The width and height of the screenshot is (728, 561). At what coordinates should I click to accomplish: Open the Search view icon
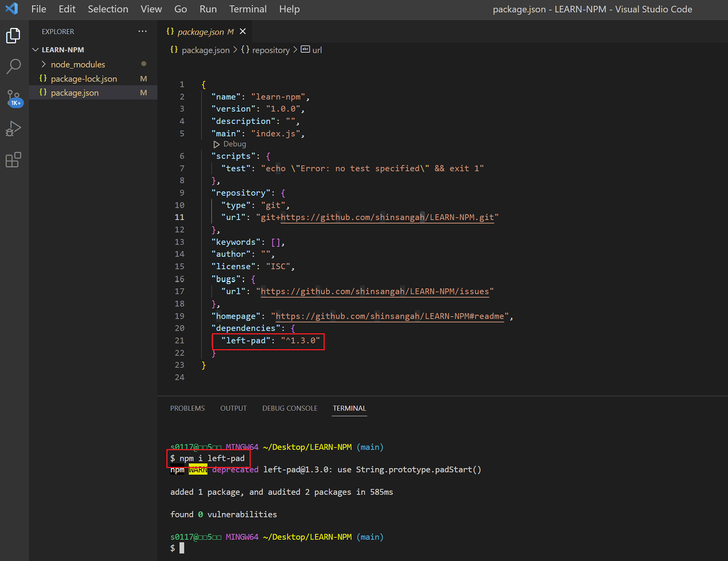click(x=13, y=67)
